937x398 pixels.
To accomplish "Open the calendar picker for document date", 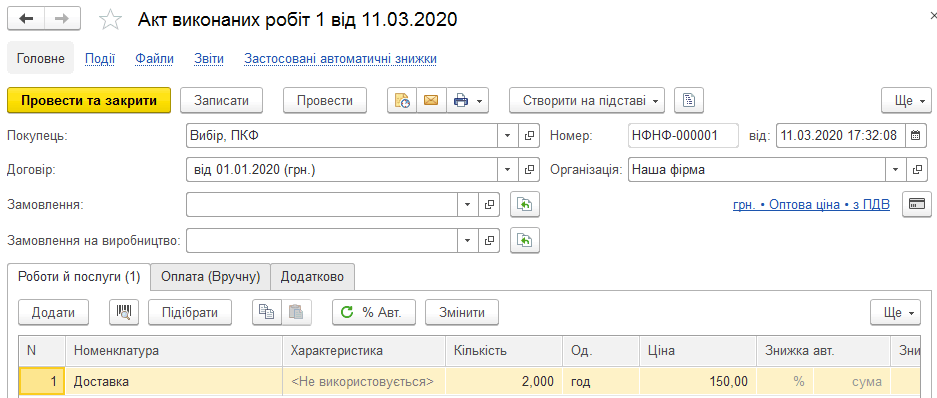I will pos(915,136).
